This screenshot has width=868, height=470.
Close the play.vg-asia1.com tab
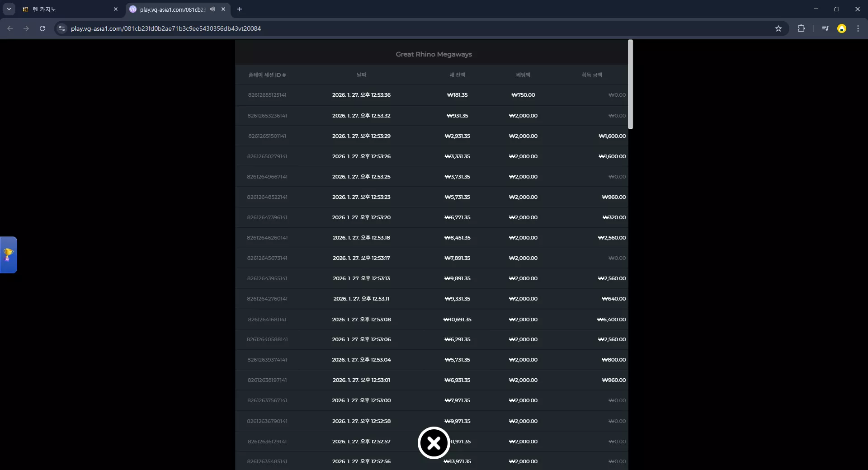223,9
